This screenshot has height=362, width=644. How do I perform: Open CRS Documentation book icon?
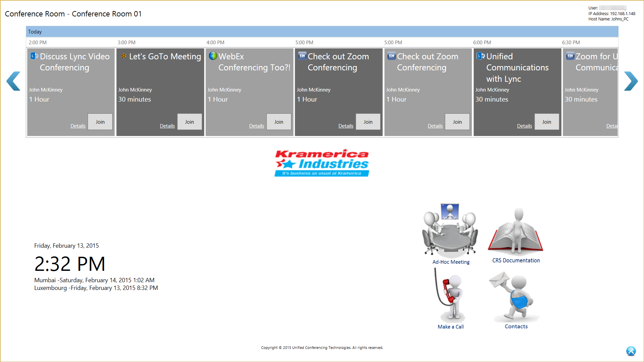pyautogui.click(x=516, y=232)
